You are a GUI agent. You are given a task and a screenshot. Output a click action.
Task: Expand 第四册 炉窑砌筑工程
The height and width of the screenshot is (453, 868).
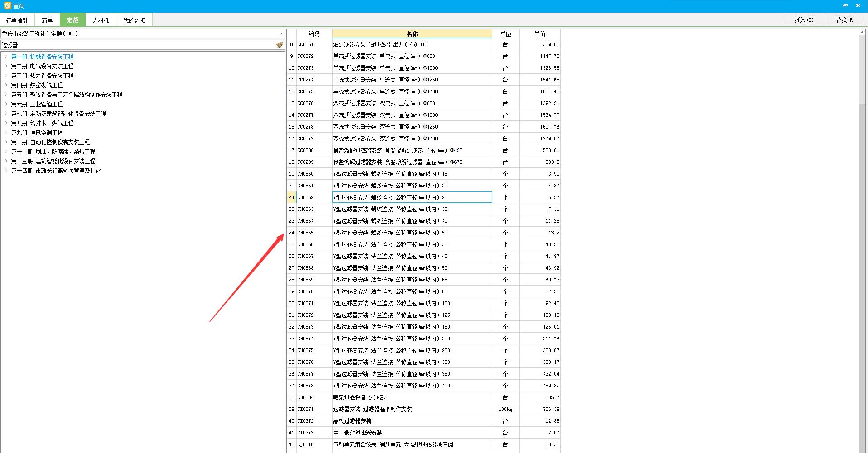click(x=6, y=85)
